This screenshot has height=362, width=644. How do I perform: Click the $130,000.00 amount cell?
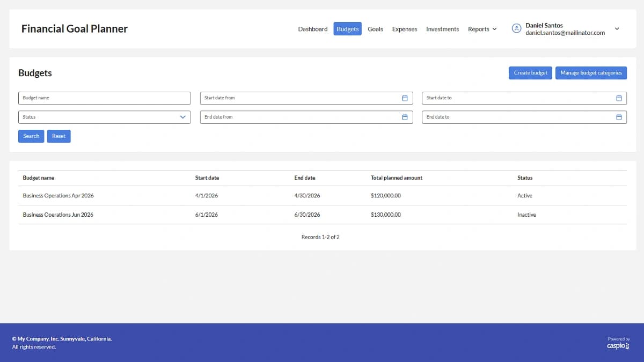pos(386,215)
